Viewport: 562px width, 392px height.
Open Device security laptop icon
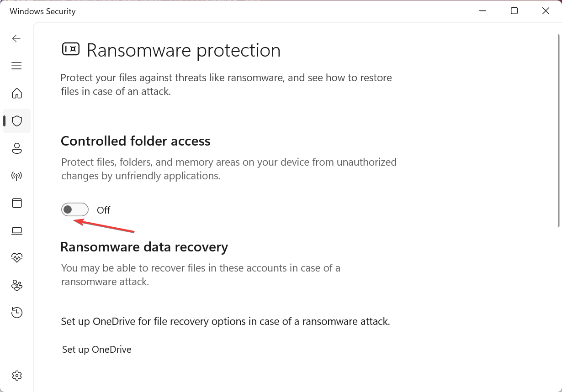(17, 230)
